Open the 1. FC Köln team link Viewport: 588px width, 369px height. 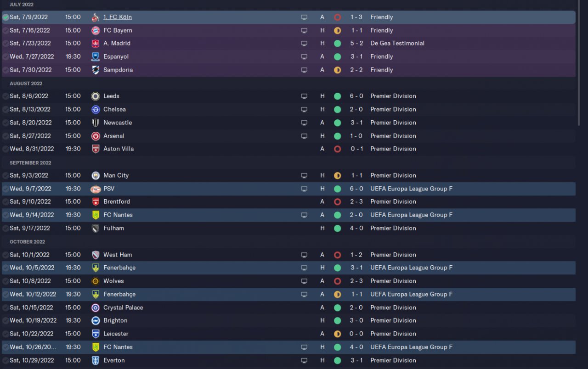[x=118, y=17]
